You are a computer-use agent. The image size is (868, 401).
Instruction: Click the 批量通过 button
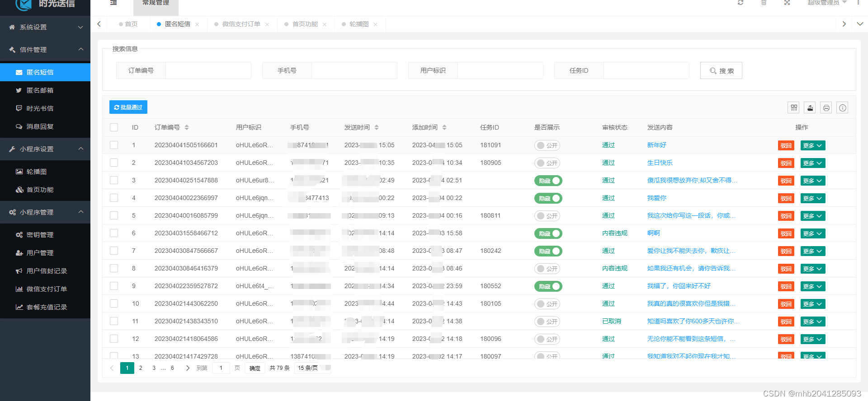tap(128, 107)
